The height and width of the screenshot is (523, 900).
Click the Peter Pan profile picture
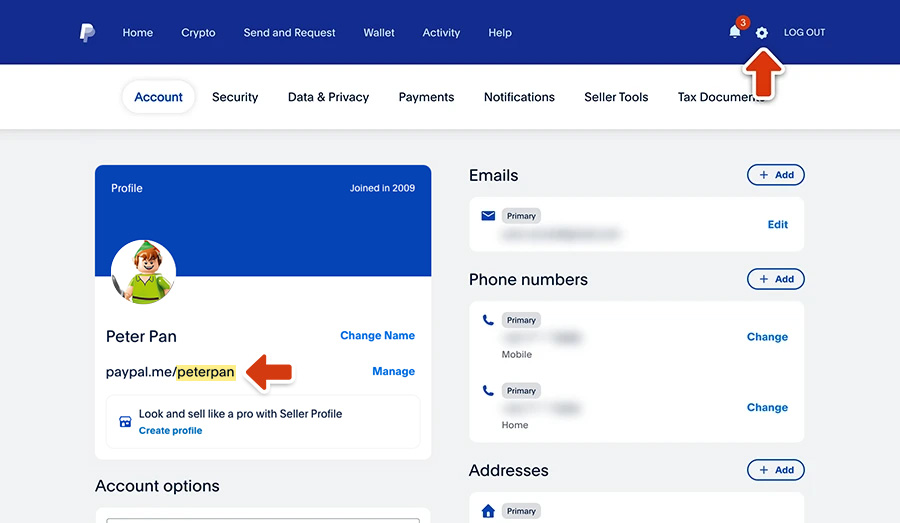coord(143,272)
